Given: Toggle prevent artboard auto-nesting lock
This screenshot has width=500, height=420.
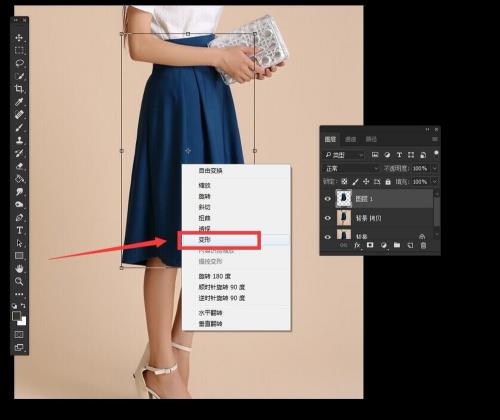Looking at the screenshot, I should pyautogui.click(x=377, y=182).
